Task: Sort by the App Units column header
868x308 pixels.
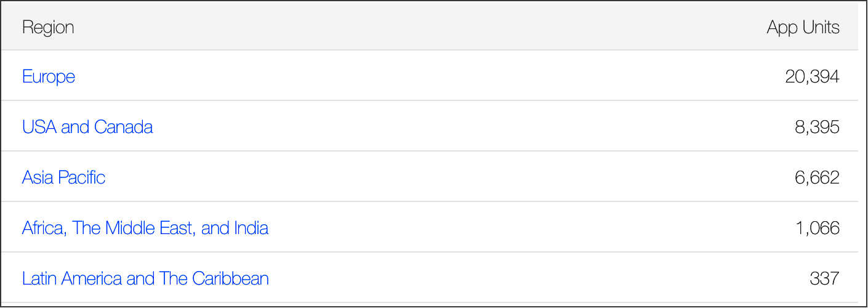Action: point(803,28)
